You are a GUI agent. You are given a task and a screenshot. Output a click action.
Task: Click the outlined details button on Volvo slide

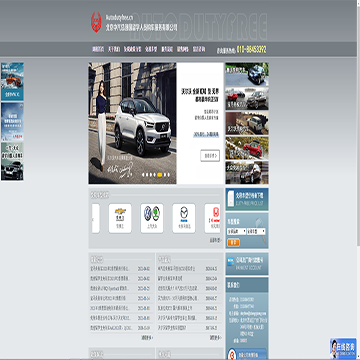tap(210, 156)
